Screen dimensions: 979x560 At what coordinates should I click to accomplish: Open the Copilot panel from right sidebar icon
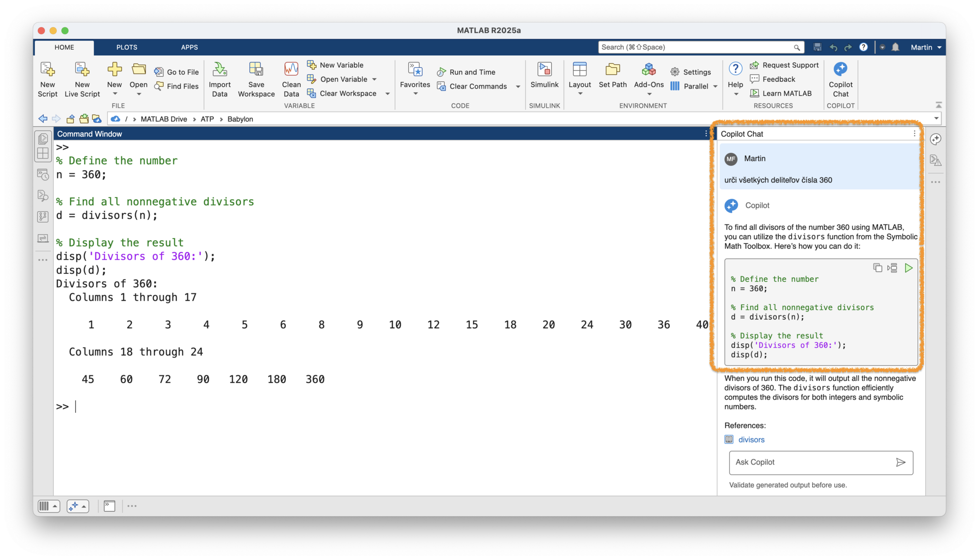tap(935, 139)
